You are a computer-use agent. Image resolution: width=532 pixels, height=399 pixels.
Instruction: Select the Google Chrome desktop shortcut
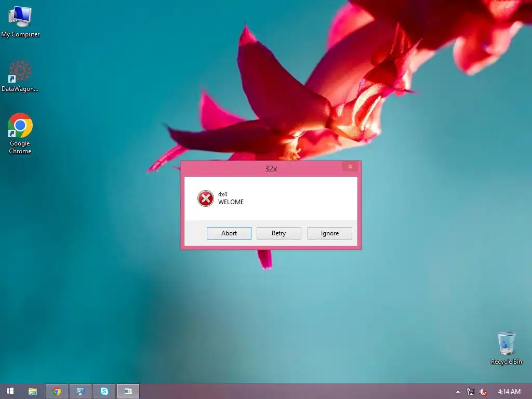(x=20, y=134)
